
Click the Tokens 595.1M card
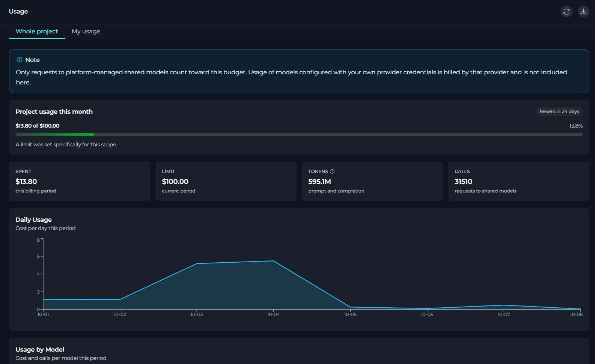(x=372, y=181)
